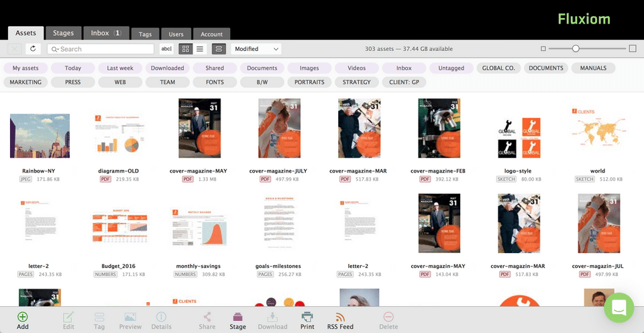Open the Modified sort dropdown
Screen dimensions: 644x333
[x=256, y=49]
